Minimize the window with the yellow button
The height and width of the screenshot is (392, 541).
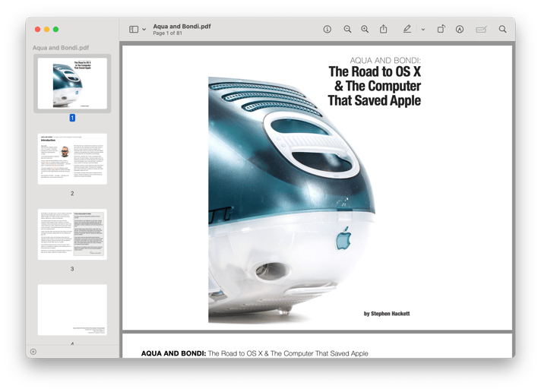[46, 30]
